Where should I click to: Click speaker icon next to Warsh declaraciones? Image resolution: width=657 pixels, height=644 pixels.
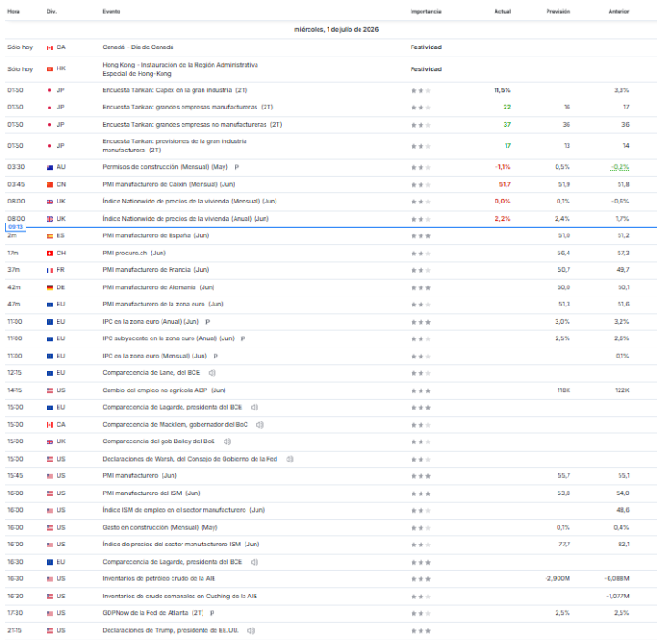[289, 459]
